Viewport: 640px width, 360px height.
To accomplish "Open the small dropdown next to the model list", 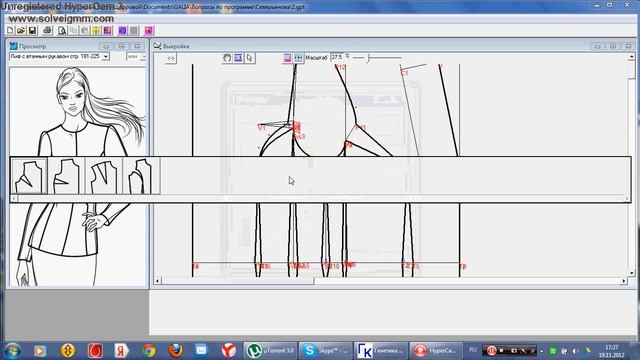I will click(142, 57).
